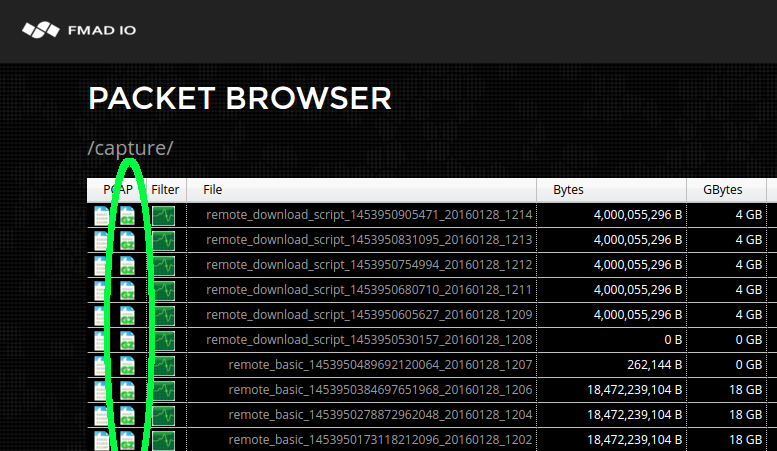Open remote_download_script_1453950905471_20160128_1214 file

point(369,215)
